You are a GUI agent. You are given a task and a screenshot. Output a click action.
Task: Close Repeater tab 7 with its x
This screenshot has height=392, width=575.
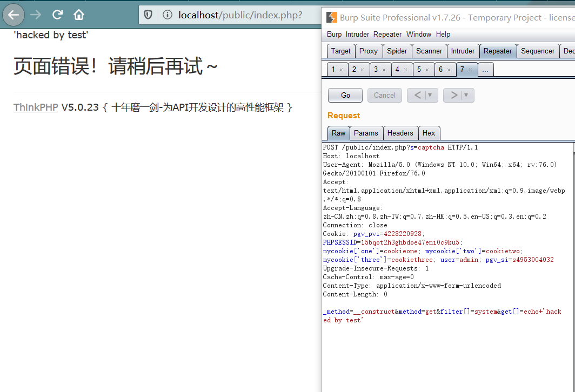point(471,70)
